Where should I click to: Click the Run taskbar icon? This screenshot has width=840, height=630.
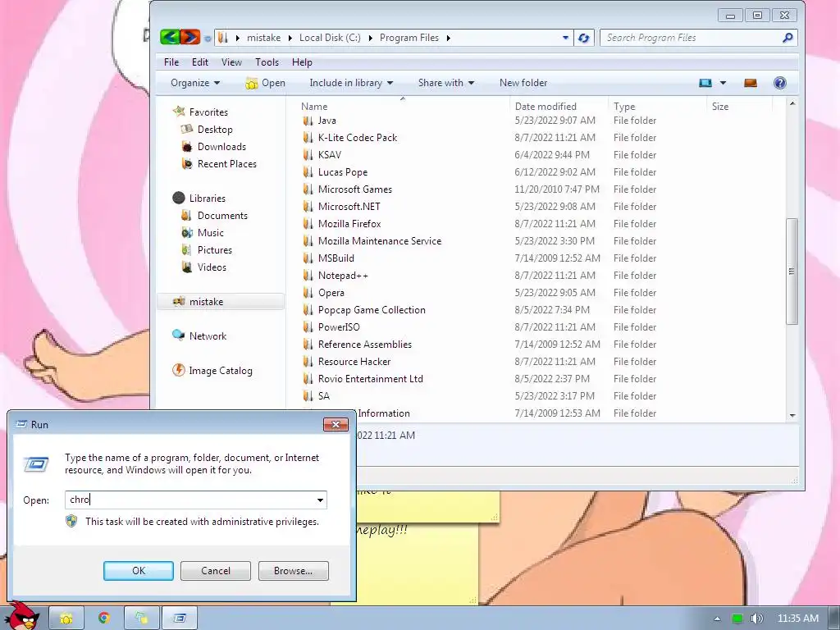(x=180, y=619)
